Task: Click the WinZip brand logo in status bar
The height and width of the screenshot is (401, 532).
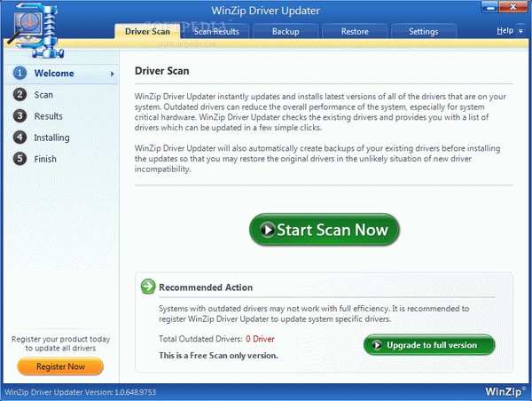Action: 505,391
